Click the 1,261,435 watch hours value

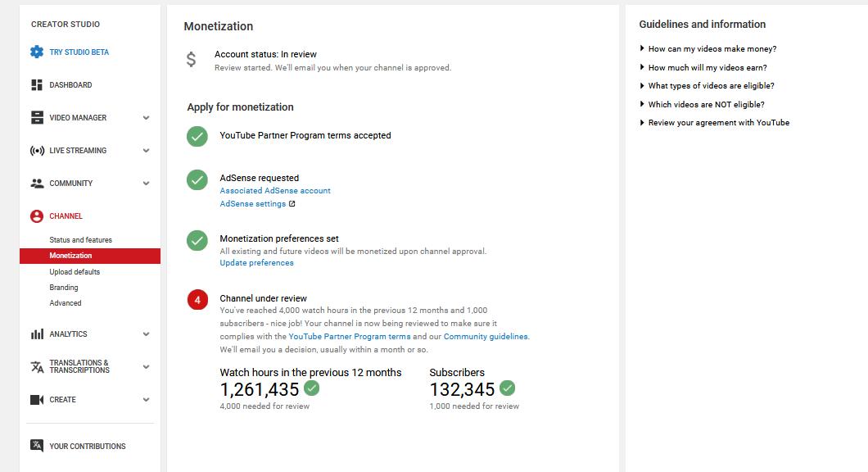[x=260, y=389]
